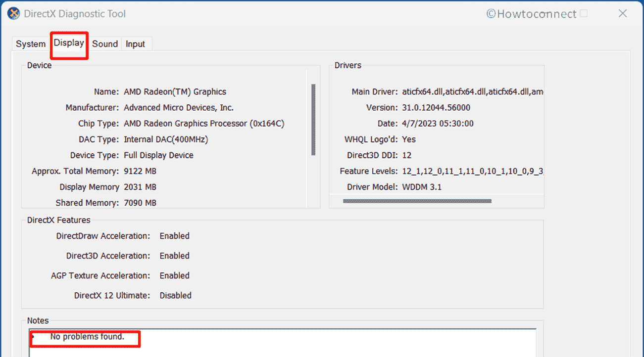Click Direct3D Acceleration Enabled value
The image size is (644, 357).
click(174, 256)
